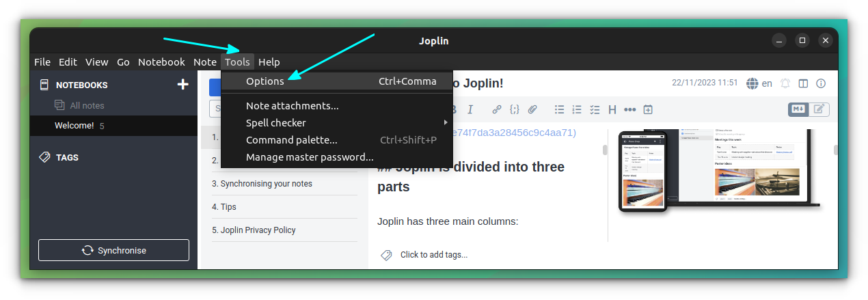This screenshot has width=868, height=300.
Task: Click the Tags section header
Action: click(x=67, y=157)
